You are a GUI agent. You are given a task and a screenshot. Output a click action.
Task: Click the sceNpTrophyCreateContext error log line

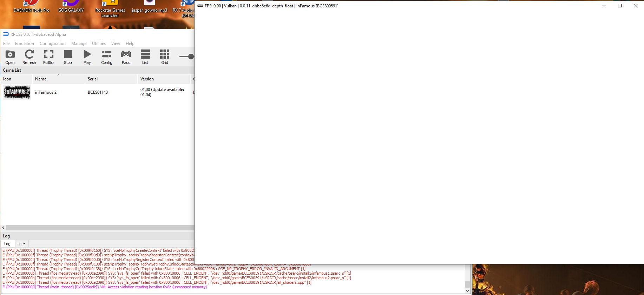pyautogui.click(x=98, y=250)
